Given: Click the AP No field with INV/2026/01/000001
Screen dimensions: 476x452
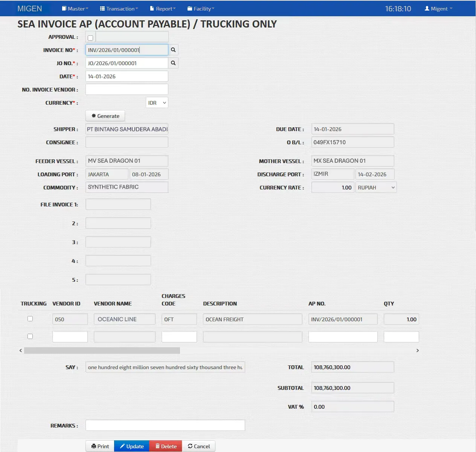Looking at the screenshot, I should (x=343, y=319).
